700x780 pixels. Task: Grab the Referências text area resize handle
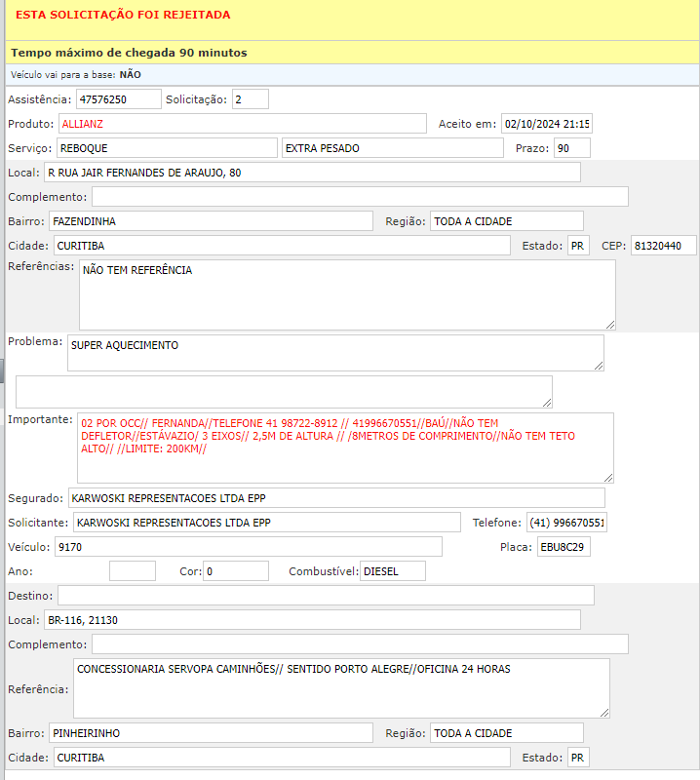609,324
